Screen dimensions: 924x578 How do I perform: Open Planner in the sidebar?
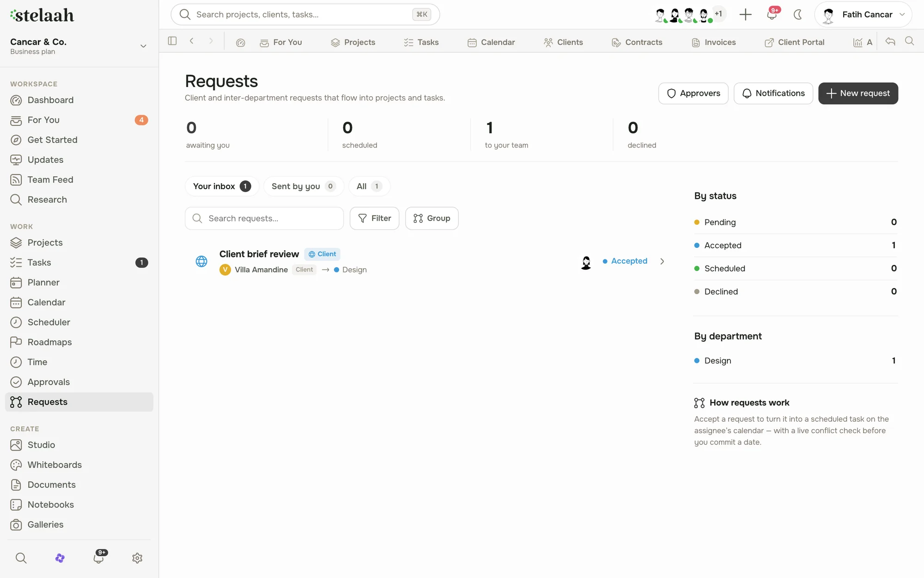(79, 282)
